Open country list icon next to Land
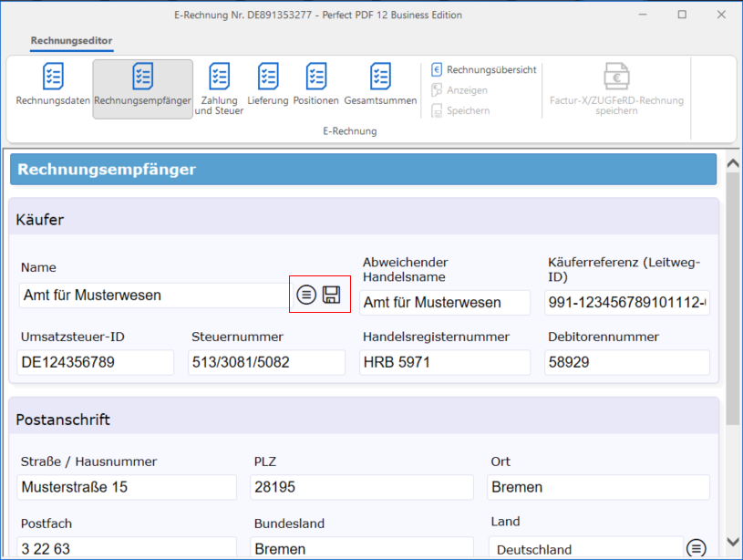743x560 pixels. [697, 548]
